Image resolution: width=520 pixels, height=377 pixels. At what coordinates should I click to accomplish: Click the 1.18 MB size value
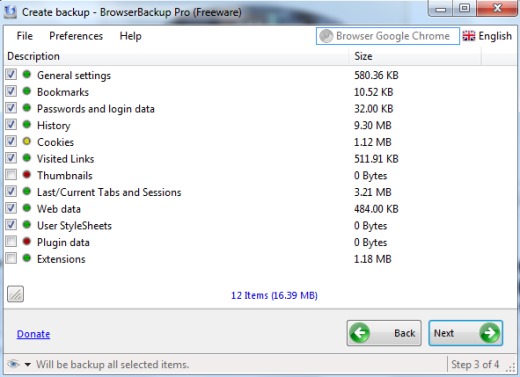tap(373, 259)
